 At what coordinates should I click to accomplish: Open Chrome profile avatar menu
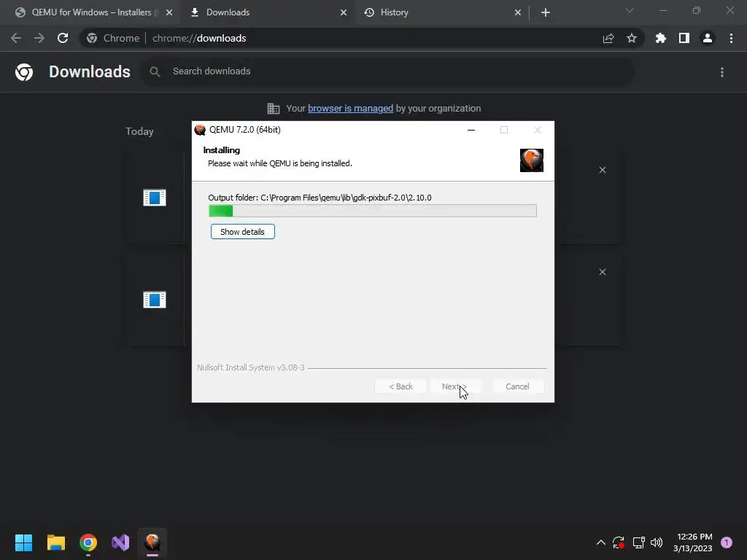(x=708, y=38)
